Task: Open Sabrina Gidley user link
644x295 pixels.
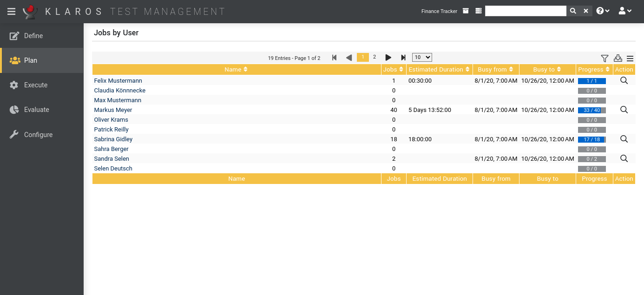Action: point(113,139)
